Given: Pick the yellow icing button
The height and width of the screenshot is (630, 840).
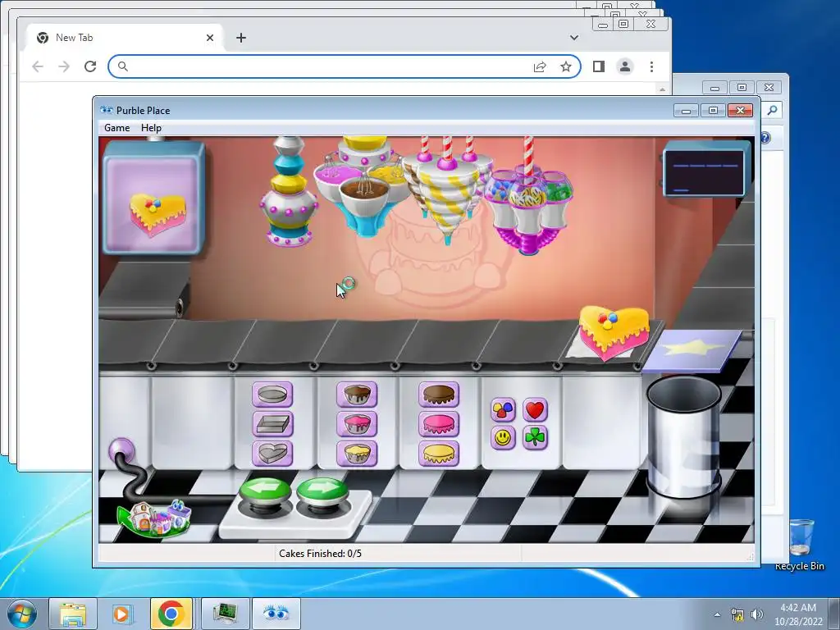Looking at the screenshot, I should [x=439, y=453].
